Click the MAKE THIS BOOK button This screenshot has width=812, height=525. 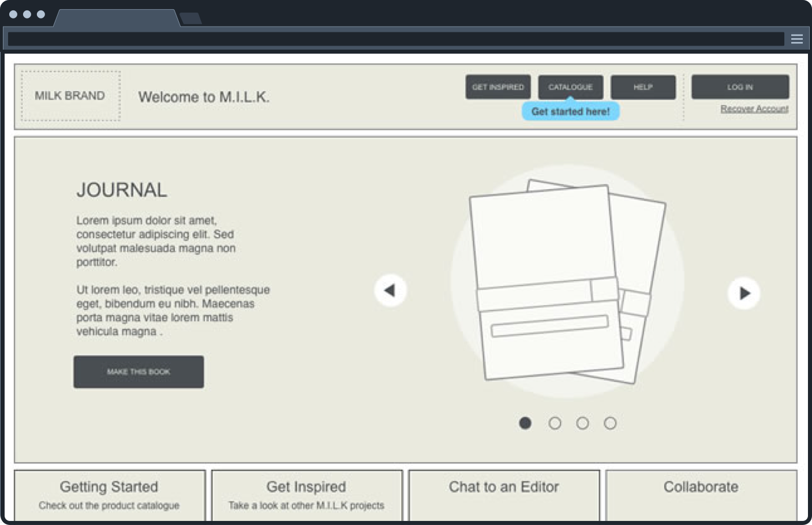pyautogui.click(x=139, y=372)
